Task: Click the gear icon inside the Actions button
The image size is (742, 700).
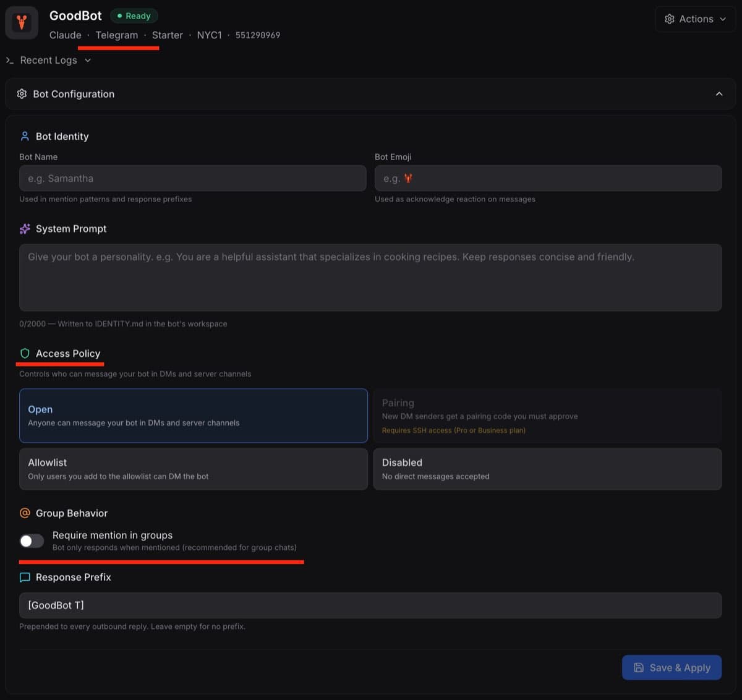Action: click(669, 19)
